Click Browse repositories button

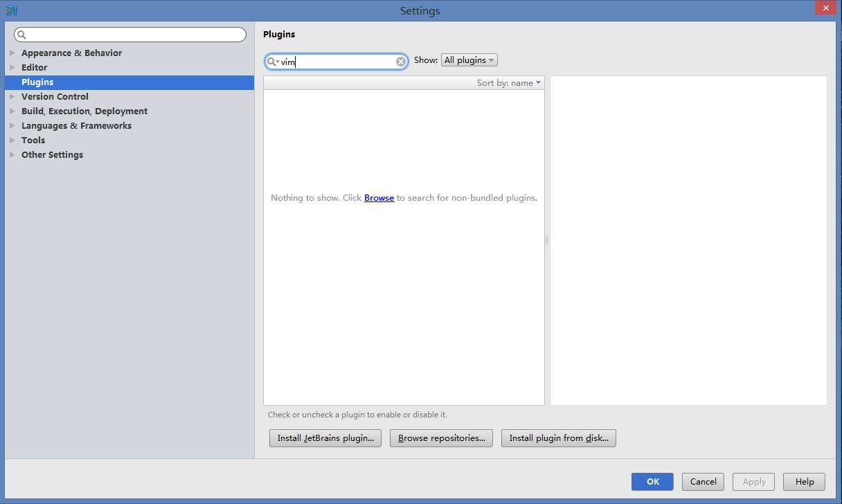(x=441, y=438)
